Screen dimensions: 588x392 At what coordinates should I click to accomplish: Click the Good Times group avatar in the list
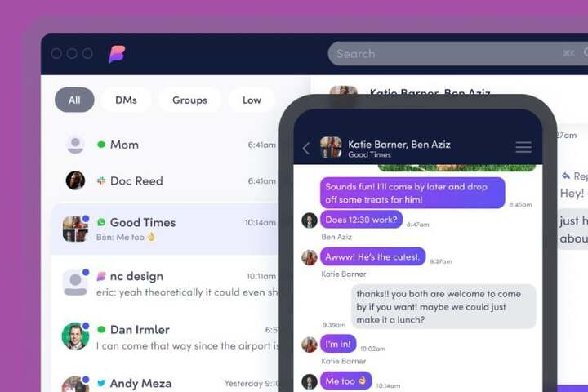[75, 229]
